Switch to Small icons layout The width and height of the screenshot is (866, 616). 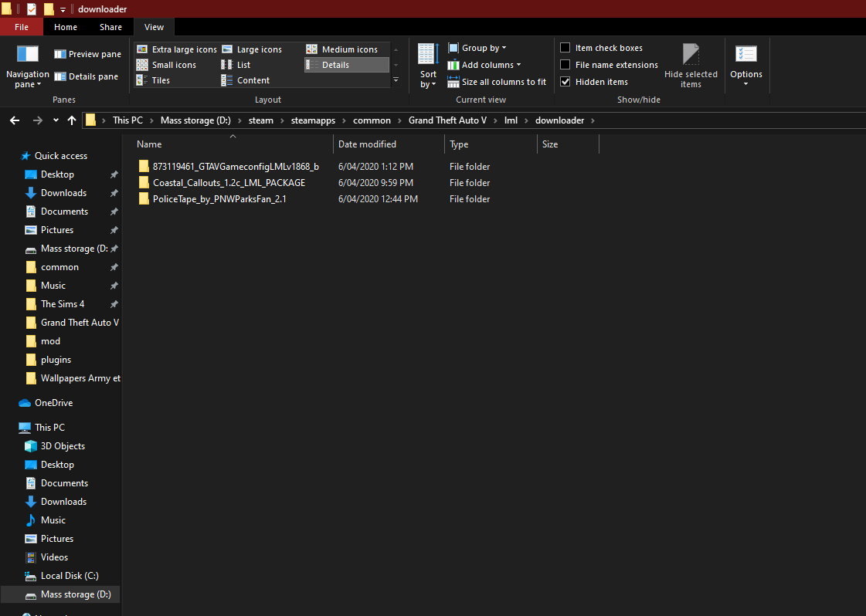coord(166,65)
